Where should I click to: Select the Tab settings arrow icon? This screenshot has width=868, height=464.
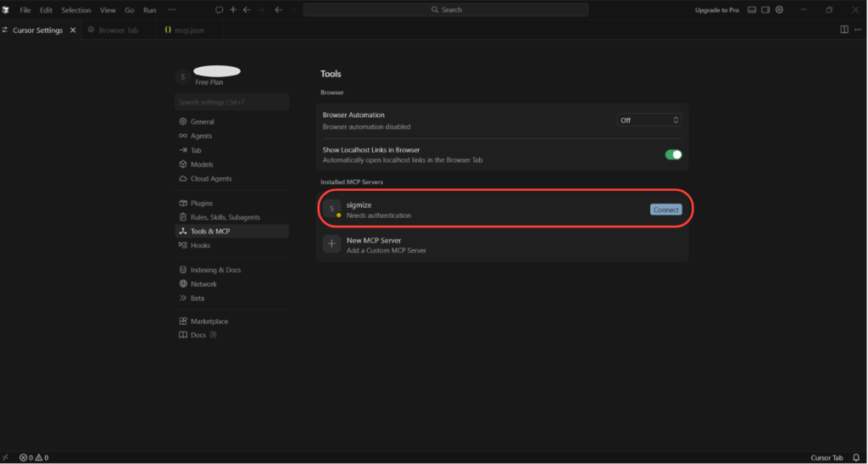click(x=183, y=150)
